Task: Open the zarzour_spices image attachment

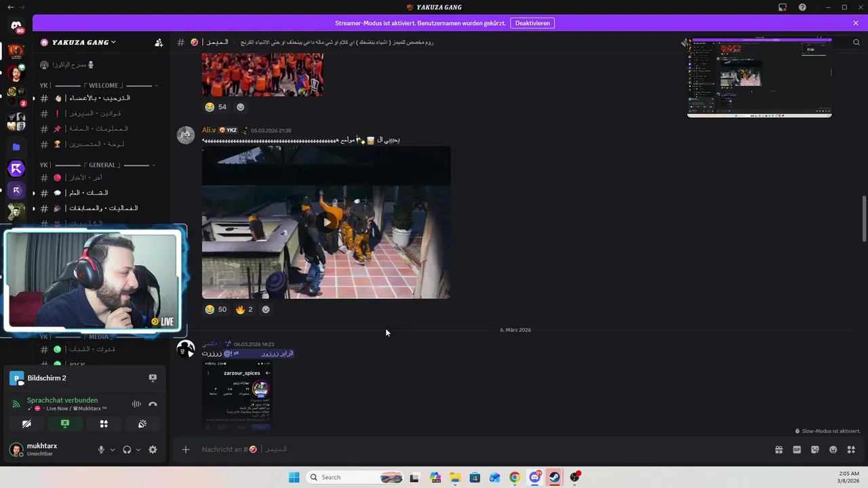Action: coord(237,395)
